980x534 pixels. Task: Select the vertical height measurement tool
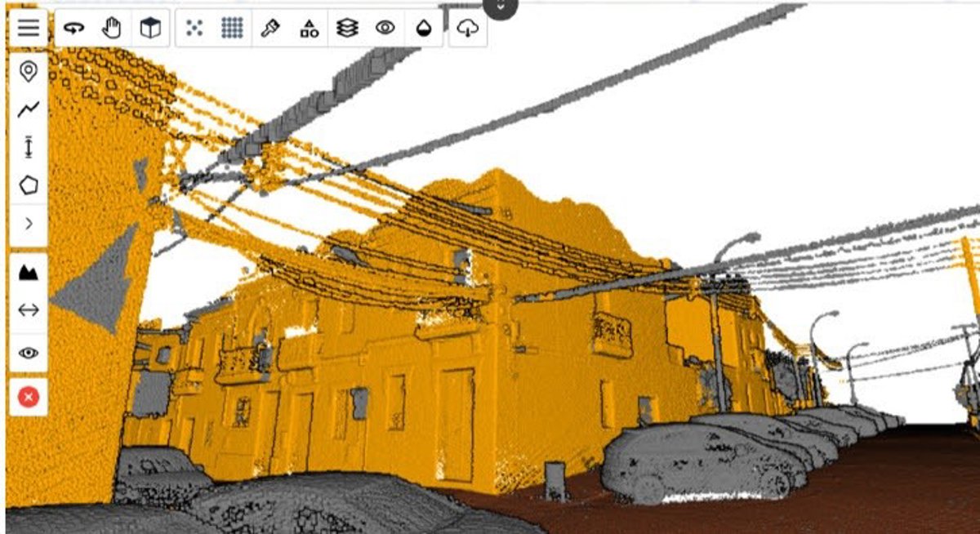point(29,147)
